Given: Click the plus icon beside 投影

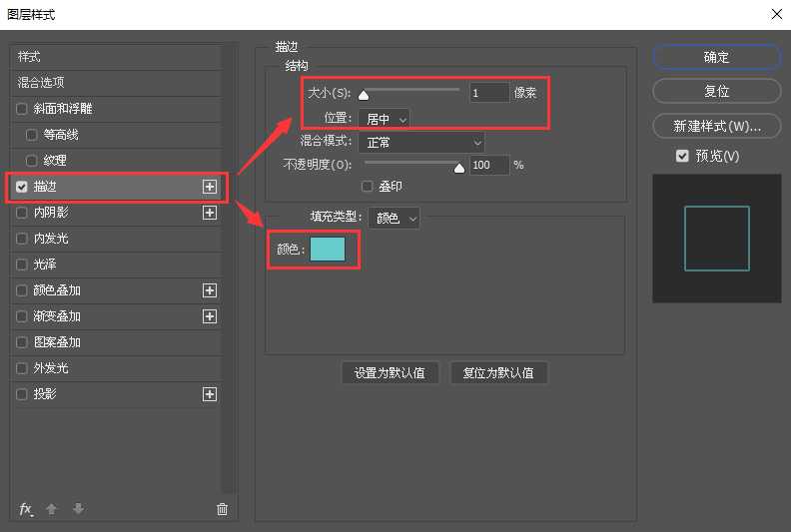Looking at the screenshot, I should click(x=210, y=394).
